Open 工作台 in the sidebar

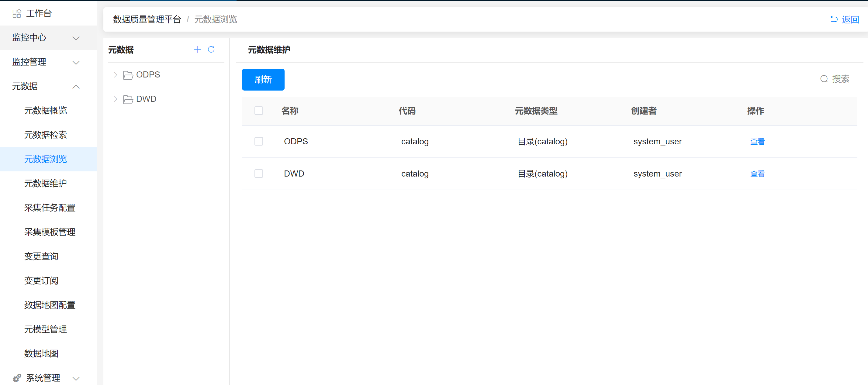coord(49,13)
